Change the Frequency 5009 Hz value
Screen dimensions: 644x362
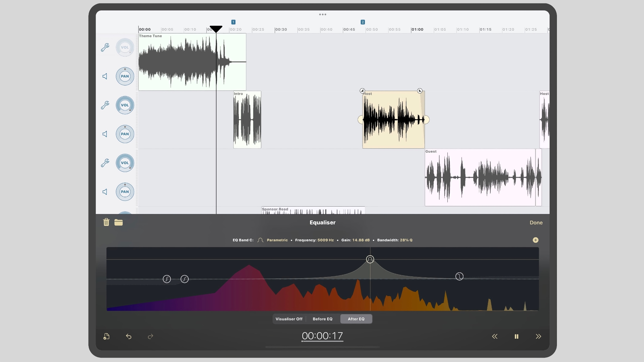click(x=325, y=240)
